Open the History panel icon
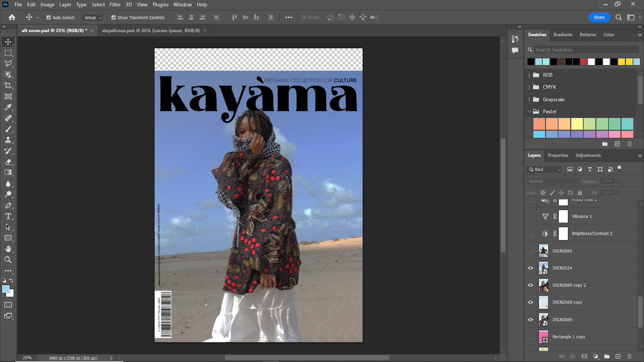 (x=515, y=39)
